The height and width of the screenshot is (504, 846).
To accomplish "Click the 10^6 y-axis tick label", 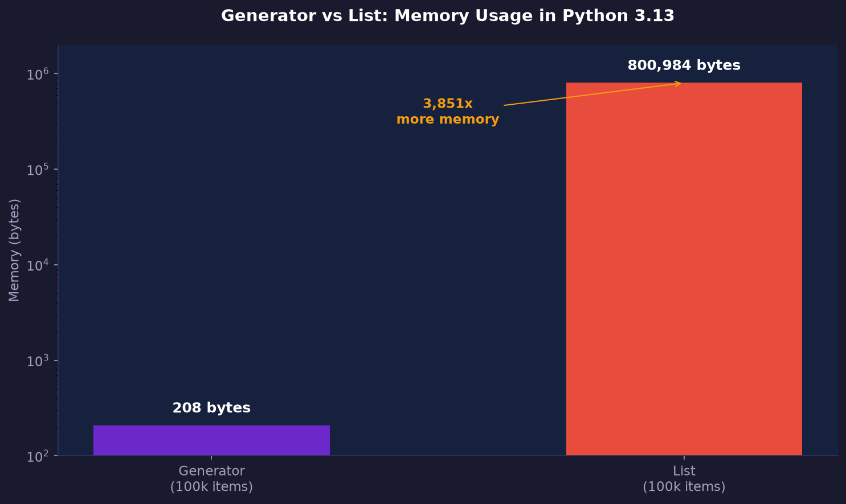I will coord(39,73).
